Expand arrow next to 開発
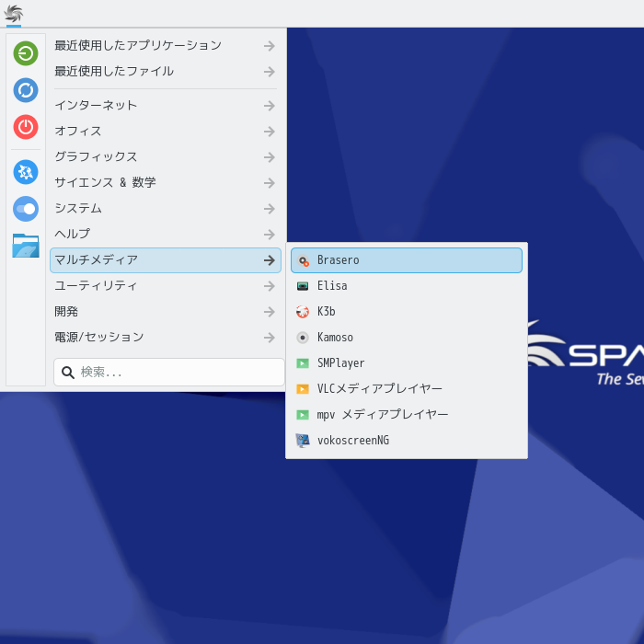Screen dimensions: 644x644 coord(270,312)
